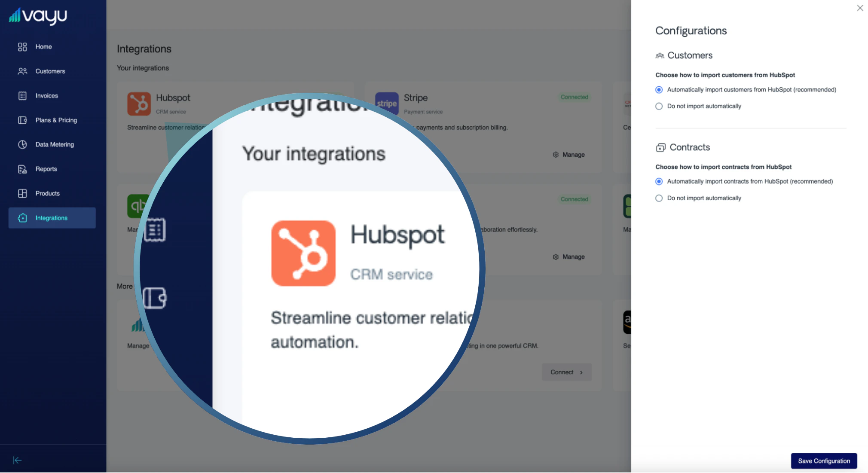Open Plans & Pricing section
The height and width of the screenshot is (473, 868).
click(52, 120)
